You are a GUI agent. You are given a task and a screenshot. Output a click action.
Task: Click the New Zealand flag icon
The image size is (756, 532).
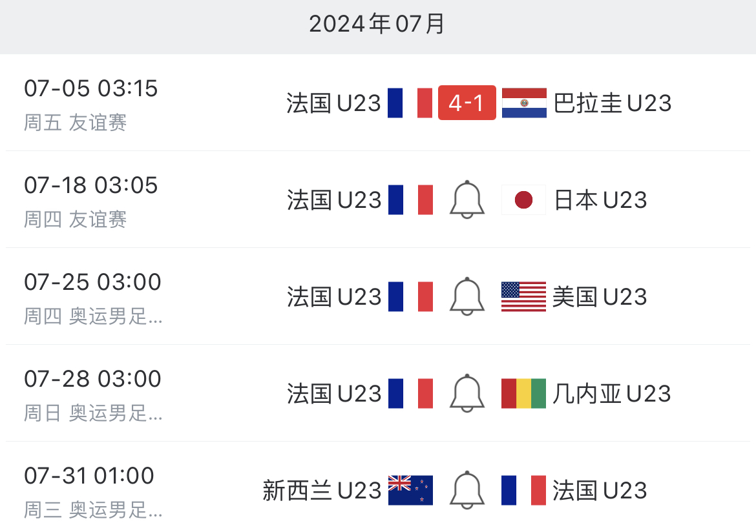(410, 490)
